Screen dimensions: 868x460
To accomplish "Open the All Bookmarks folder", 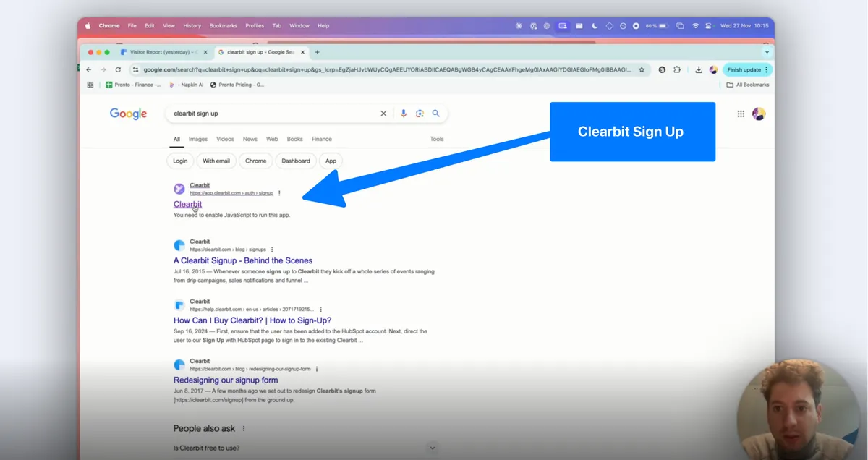I will pos(748,85).
